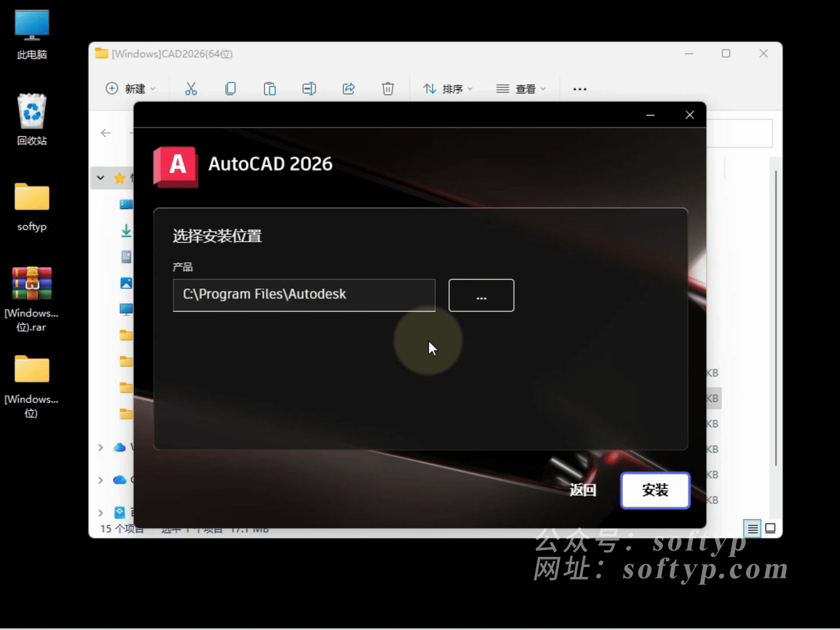Select the Cut icon in Explorer toolbar
The height and width of the screenshot is (630, 840).
[x=191, y=89]
